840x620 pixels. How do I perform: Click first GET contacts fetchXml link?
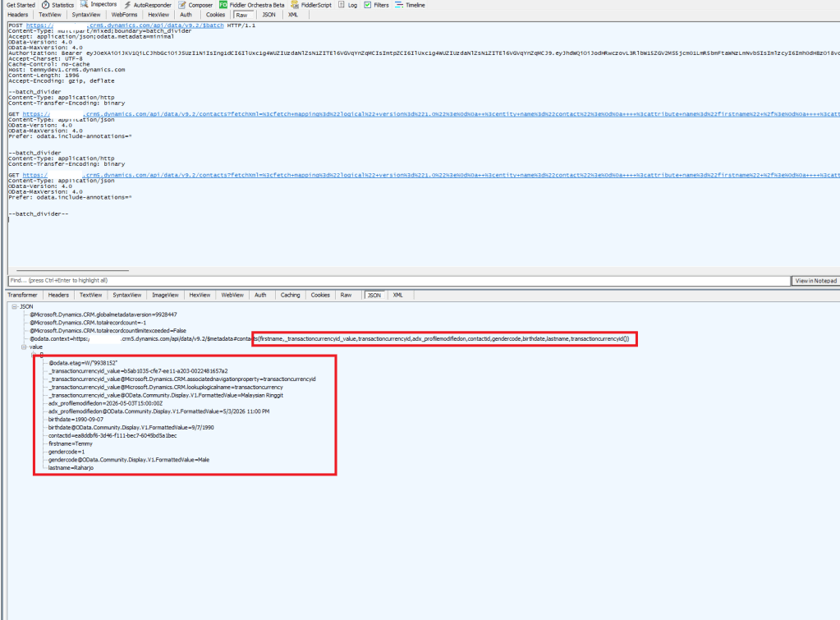(431, 114)
